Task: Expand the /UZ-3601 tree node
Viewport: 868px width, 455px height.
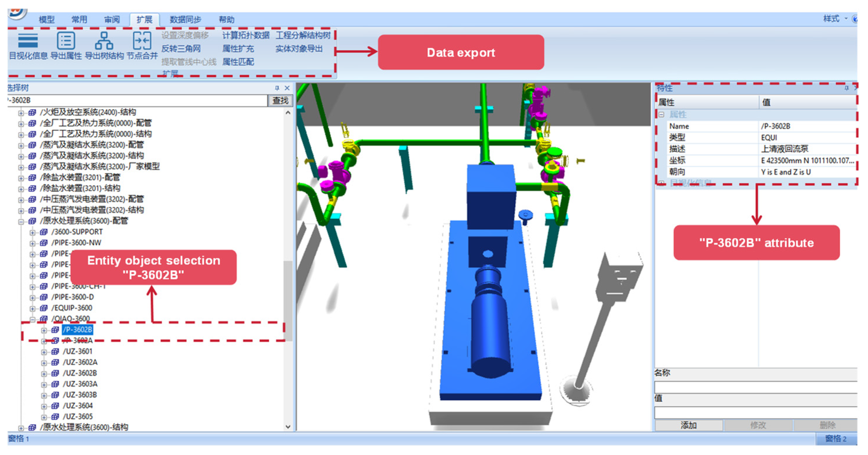Action: coord(44,352)
